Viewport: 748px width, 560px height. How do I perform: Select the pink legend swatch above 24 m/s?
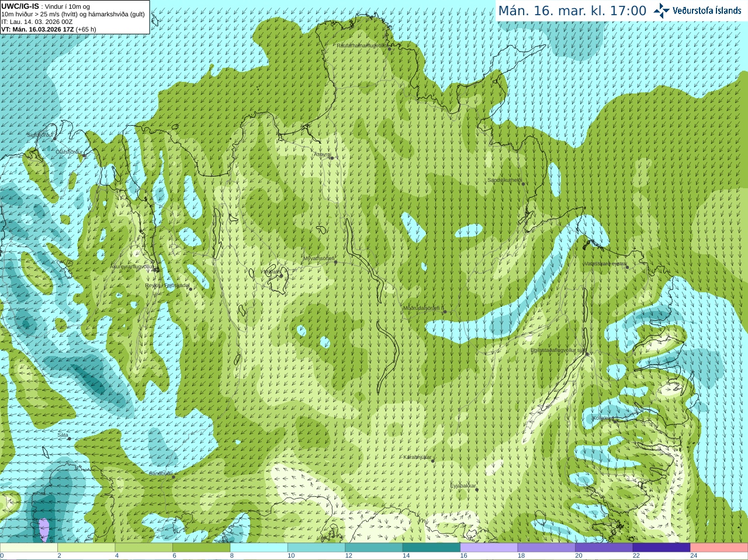click(x=719, y=548)
